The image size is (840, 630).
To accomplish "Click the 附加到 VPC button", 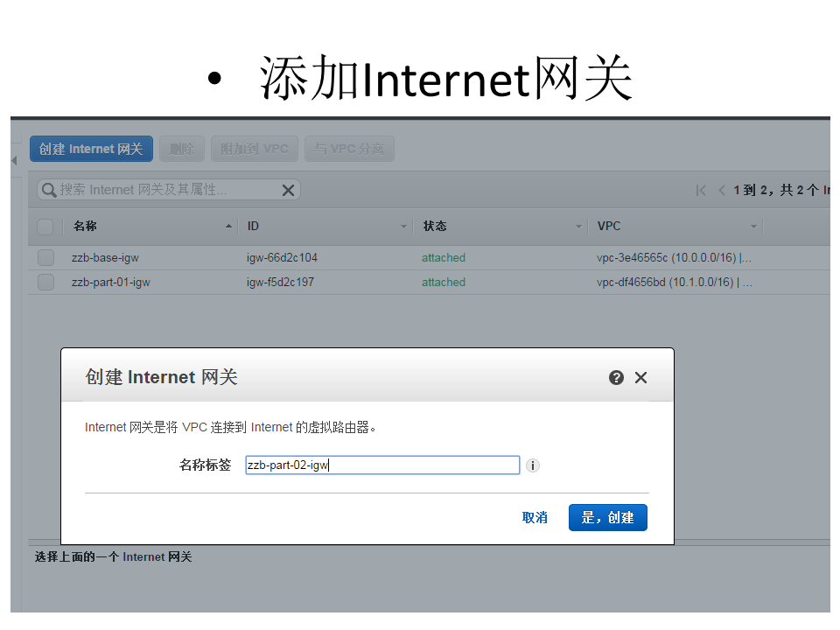I will click(255, 149).
